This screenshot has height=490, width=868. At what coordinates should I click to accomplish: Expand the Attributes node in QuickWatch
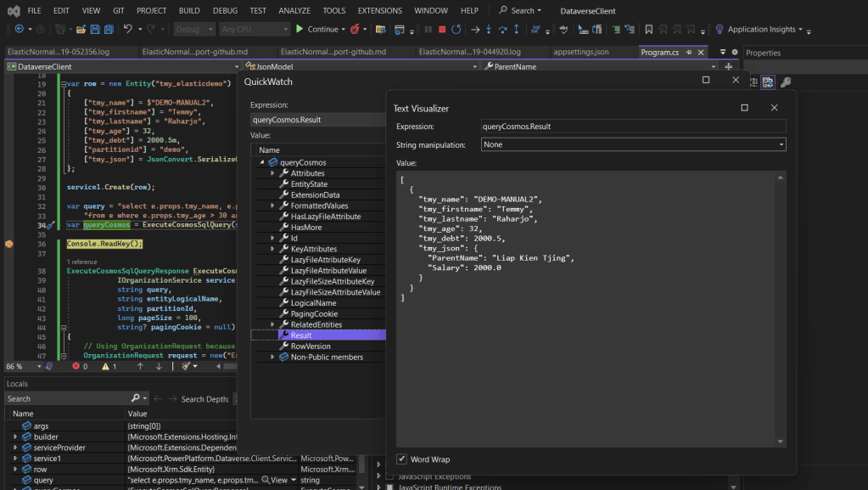(272, 173)
